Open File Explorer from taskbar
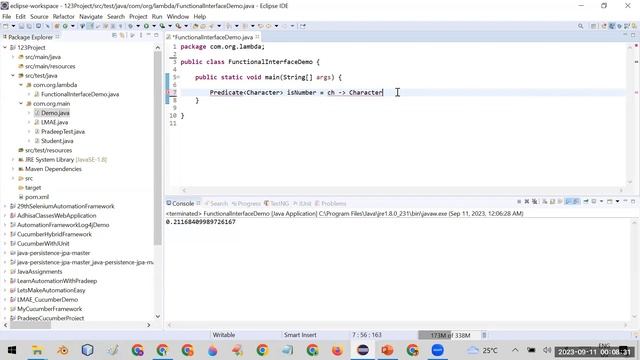 [x=37, y=350]
